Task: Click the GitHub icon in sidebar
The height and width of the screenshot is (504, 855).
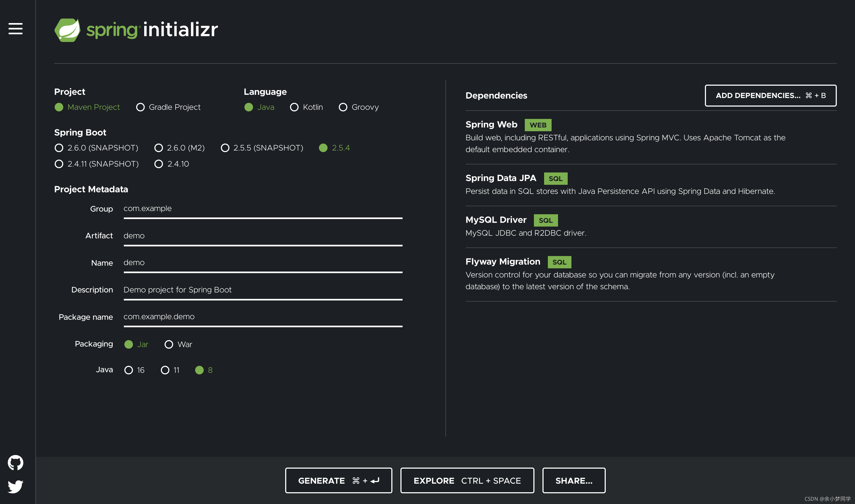Action: click(x=15, y=462)
